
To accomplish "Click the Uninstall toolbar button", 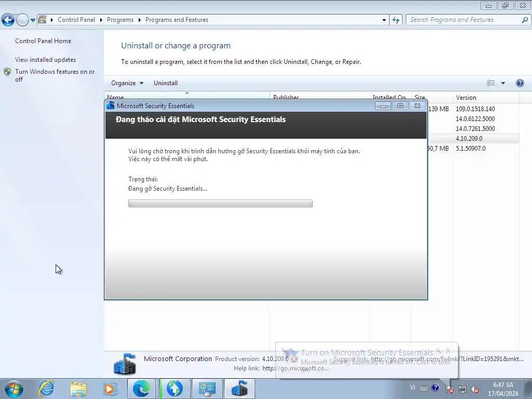I will [166, 83].
